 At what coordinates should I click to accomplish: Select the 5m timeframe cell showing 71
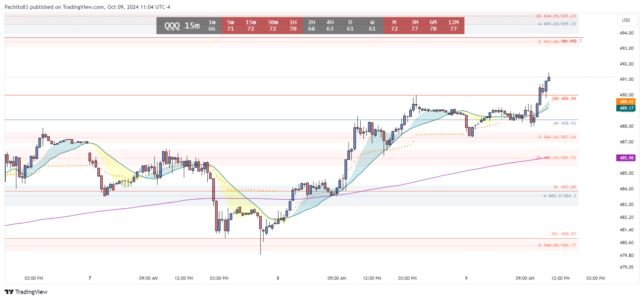click(230, 25)
